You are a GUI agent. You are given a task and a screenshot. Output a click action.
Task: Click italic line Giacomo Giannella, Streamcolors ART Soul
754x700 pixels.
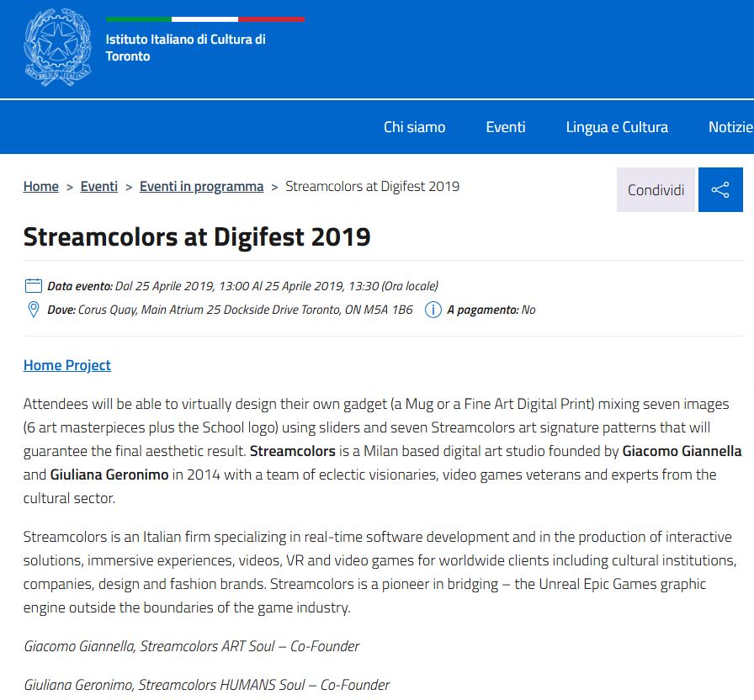click(191, 646)
